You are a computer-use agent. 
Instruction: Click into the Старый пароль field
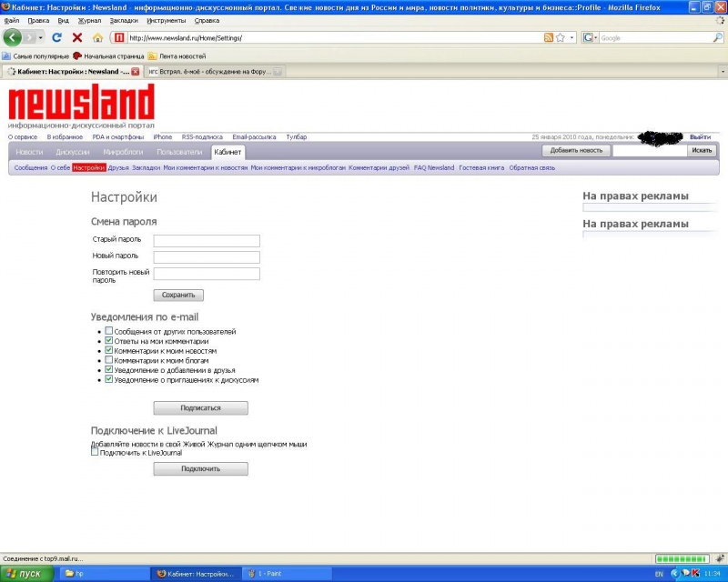[207, 240]
